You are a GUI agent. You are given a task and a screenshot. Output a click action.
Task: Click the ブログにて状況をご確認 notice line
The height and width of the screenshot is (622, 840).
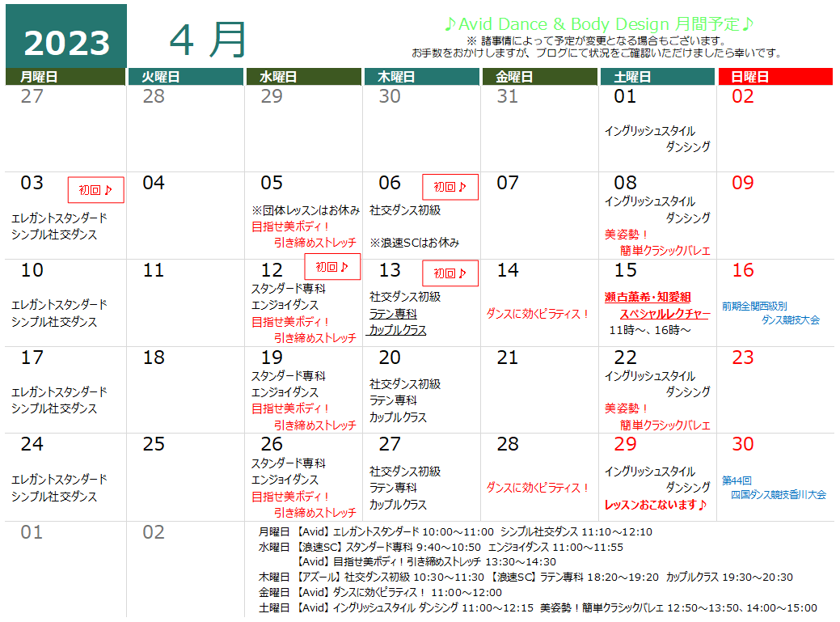pyautogui.click(x=597, y=53)
